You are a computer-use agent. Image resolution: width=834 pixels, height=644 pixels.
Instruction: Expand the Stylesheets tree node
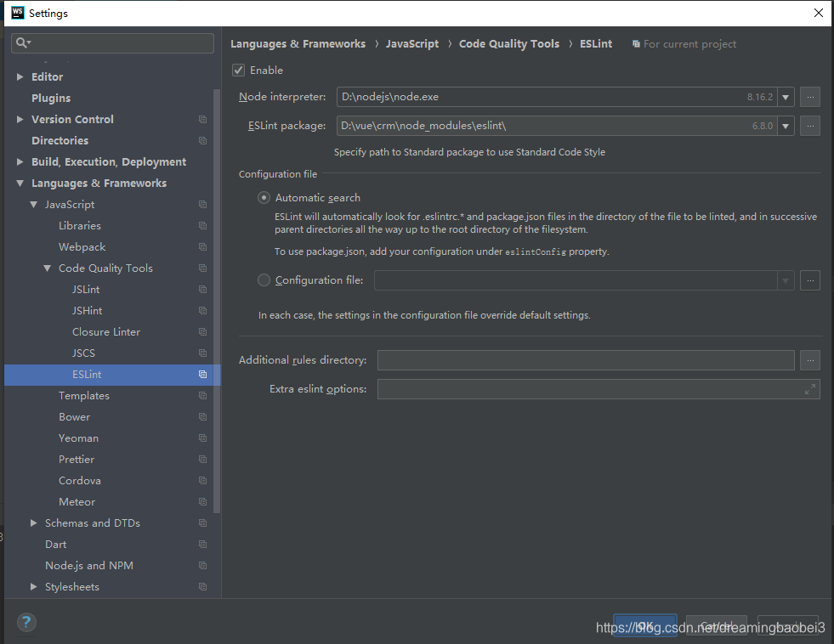click(33, 586)
